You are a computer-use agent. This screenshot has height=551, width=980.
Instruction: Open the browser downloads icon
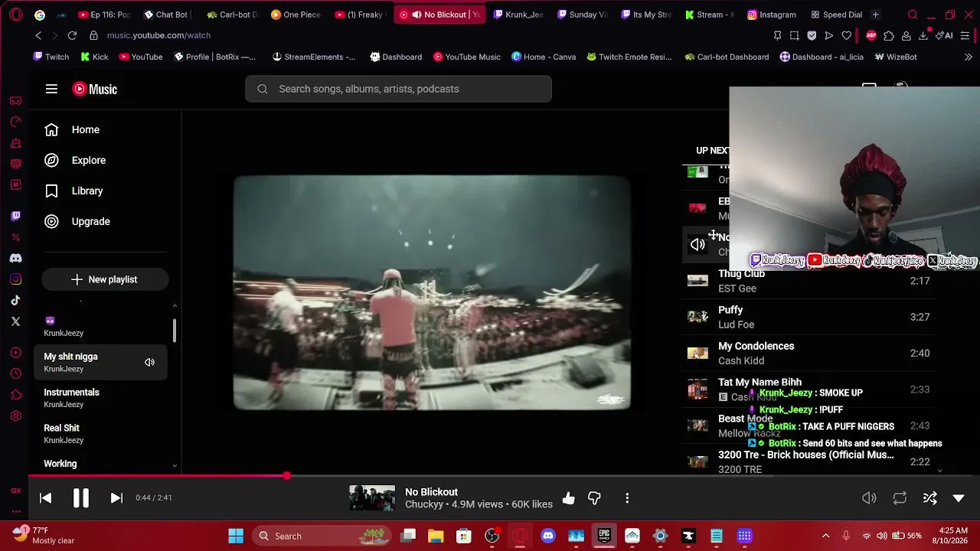point(923,35)
